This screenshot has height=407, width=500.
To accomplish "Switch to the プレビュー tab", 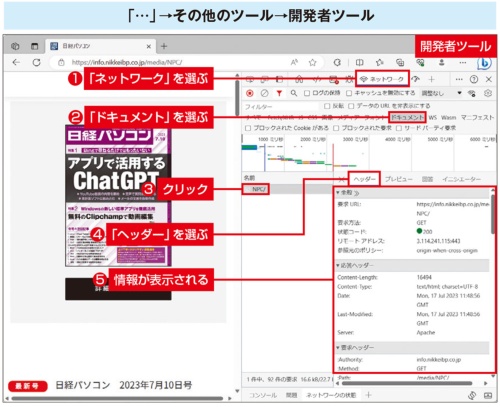I will (399, 179).
